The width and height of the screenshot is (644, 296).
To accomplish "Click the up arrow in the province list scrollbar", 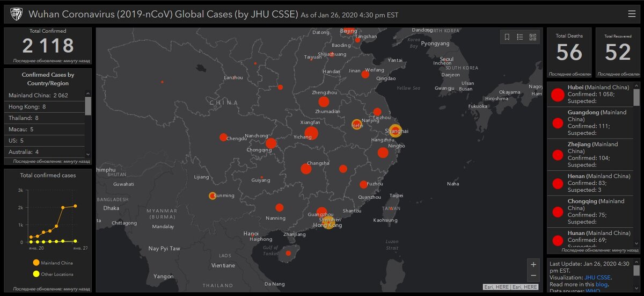I will click(x=636, y=85).
